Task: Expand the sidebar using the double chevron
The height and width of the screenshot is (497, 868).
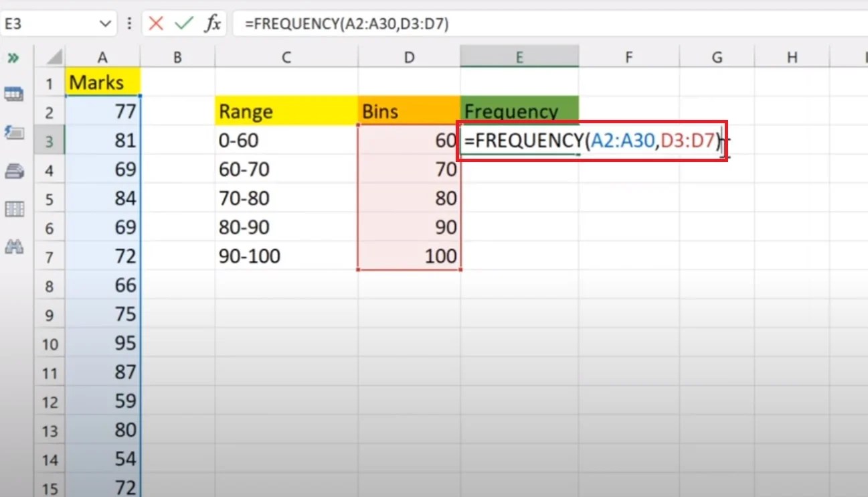Action: (15, 57)
